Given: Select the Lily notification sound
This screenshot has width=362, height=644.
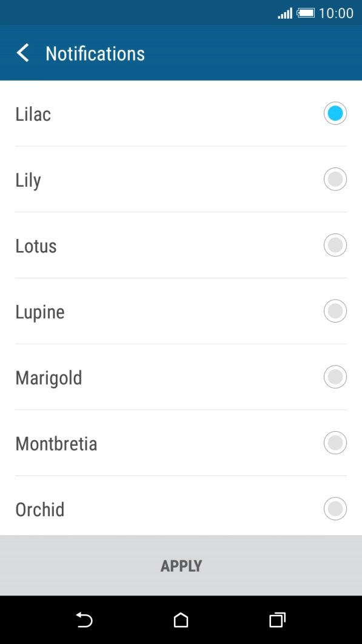Looking at the screenshot, I should pyautogui.click(x=335, y=179).
